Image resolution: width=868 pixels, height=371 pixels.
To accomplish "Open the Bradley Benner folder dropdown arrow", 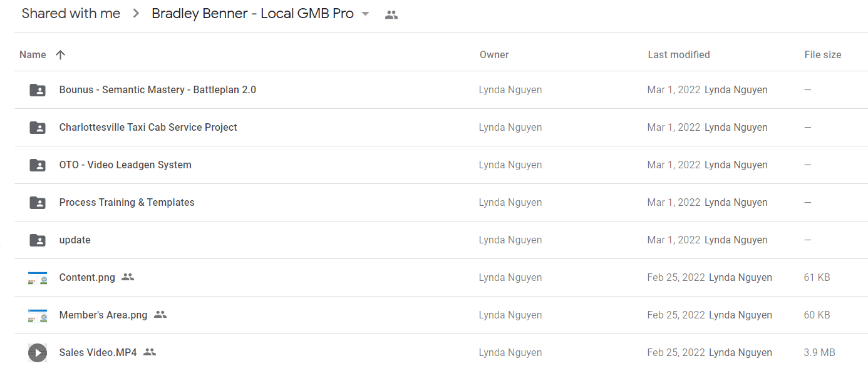I will [x=366, y=14].
